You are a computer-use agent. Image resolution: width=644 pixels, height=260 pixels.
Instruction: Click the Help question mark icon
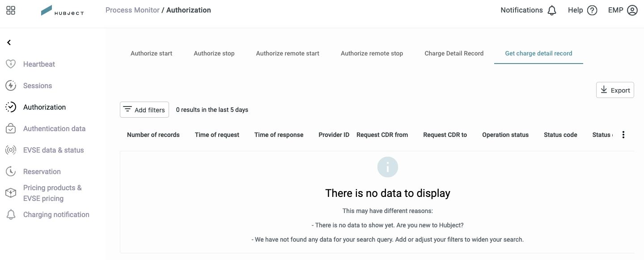[592, 10]
